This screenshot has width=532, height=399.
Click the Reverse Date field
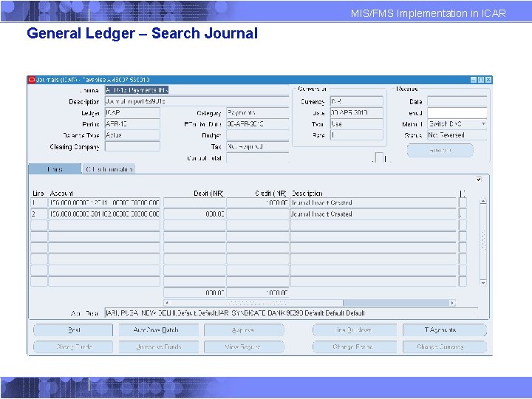[x=457, y=101]
